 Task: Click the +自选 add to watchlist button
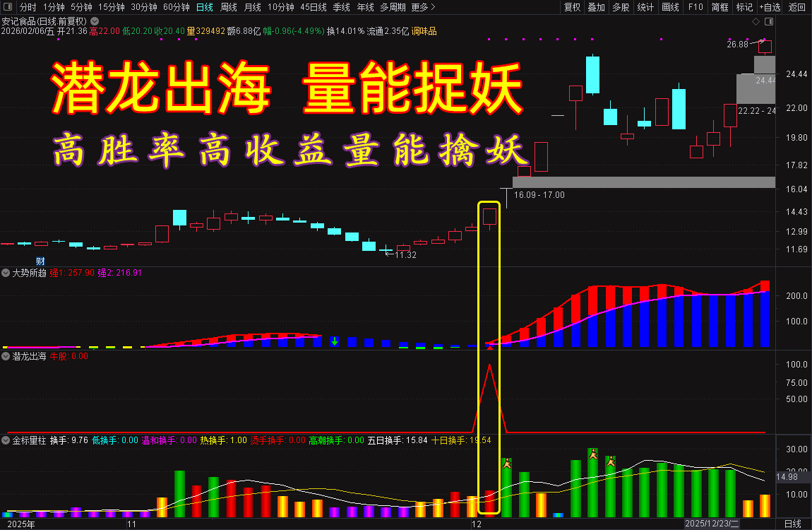pyautogui.click(x=769, y=6)
